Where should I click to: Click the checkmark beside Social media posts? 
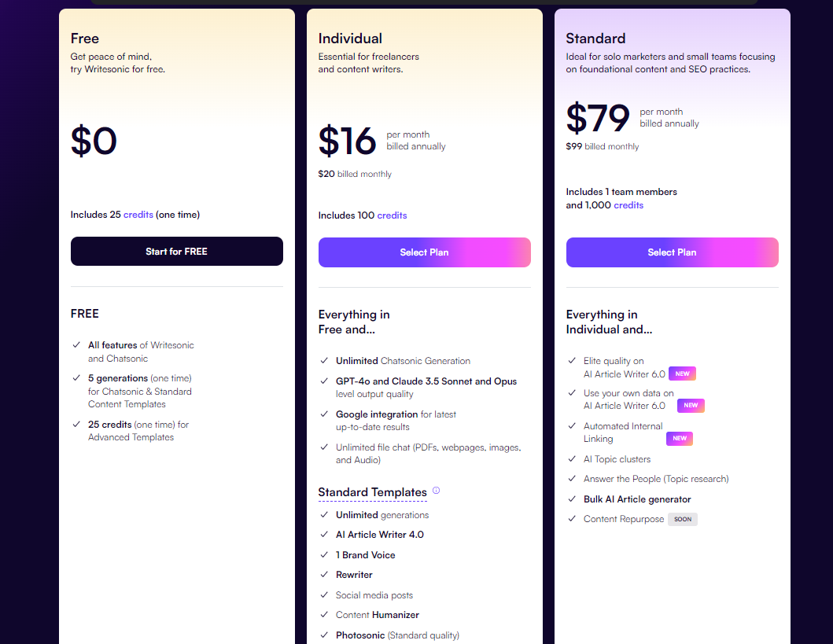tap(323, 594)
